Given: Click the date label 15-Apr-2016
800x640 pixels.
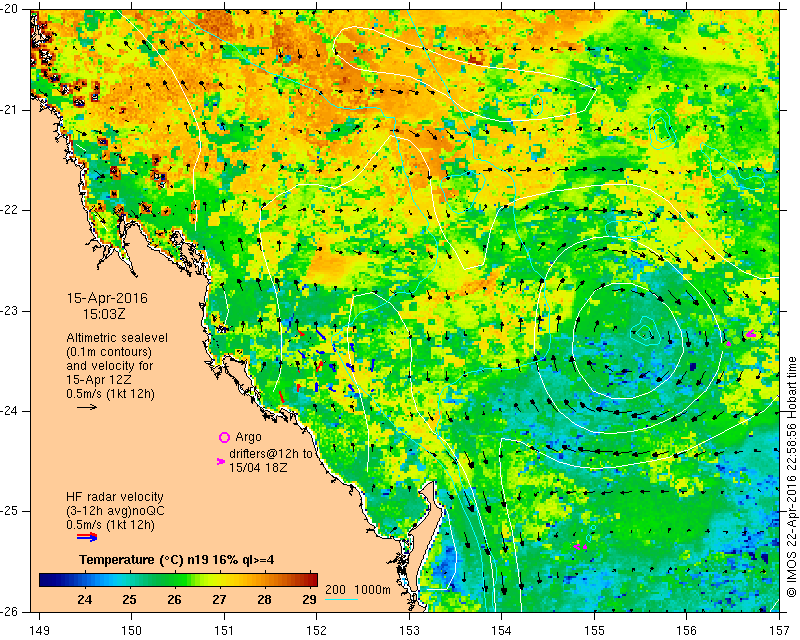Looking at the screenshot, I should 107,298.
